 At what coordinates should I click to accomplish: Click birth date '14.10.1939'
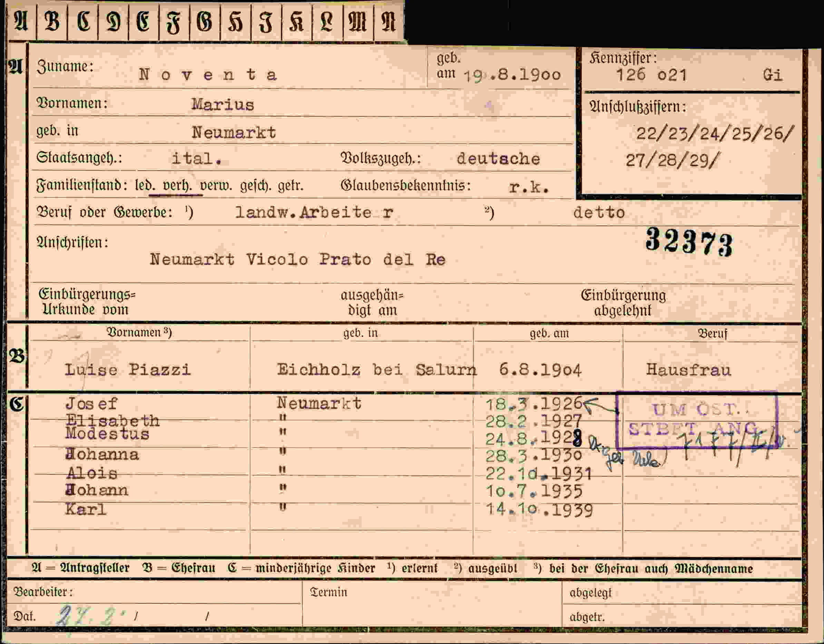(539, 510)
